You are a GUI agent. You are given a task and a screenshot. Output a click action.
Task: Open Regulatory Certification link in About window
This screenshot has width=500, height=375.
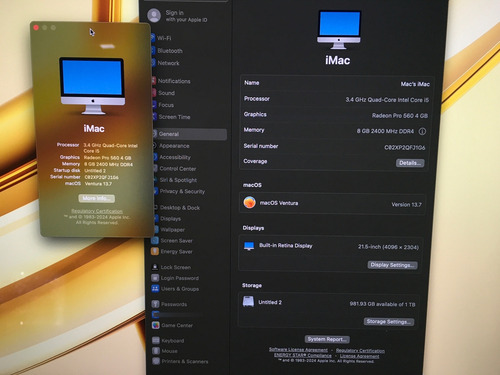coord(97,211)
